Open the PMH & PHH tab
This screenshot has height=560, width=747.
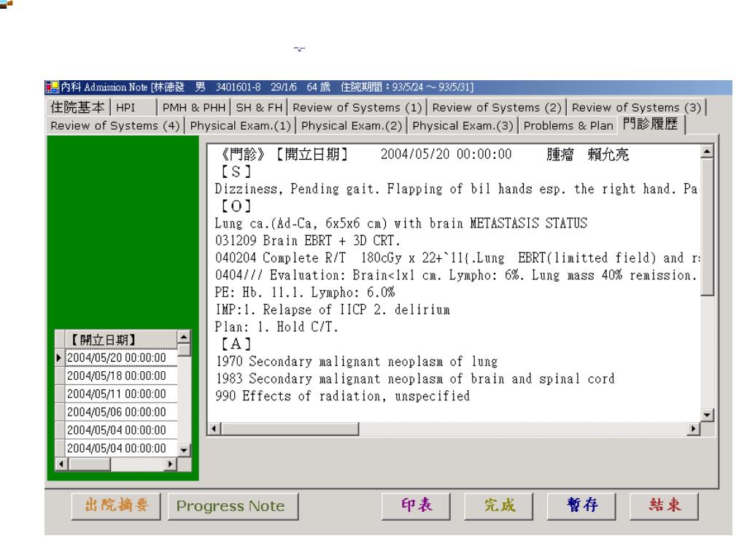193,108
